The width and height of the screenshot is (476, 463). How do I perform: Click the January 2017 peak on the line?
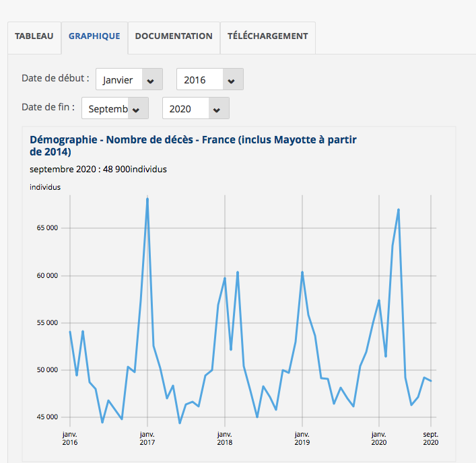pos(147,199)
